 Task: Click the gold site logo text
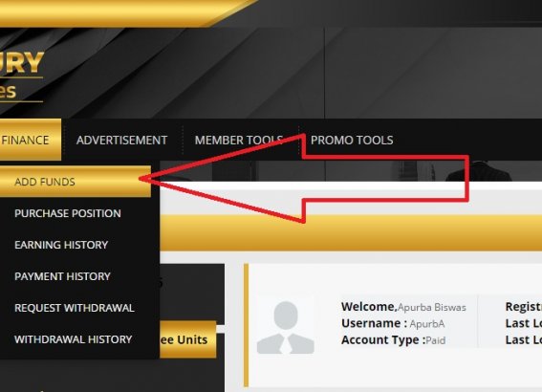pos(21,76)
